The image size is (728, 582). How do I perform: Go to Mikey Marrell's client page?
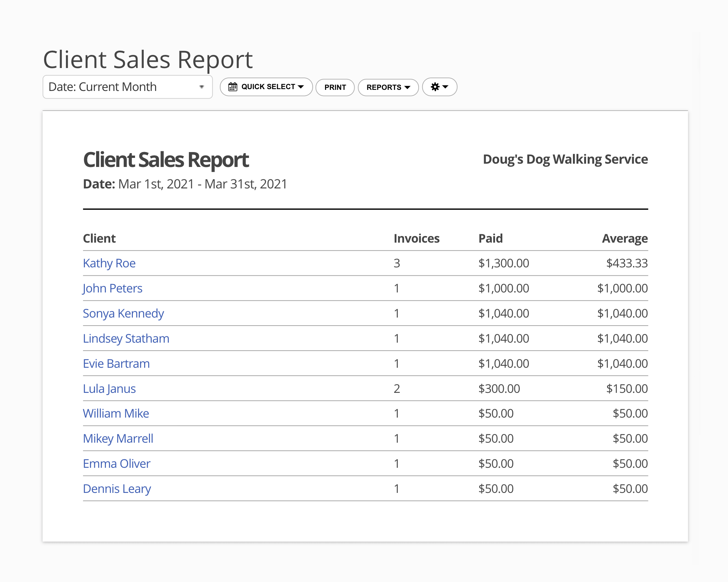tap(118, 439)
